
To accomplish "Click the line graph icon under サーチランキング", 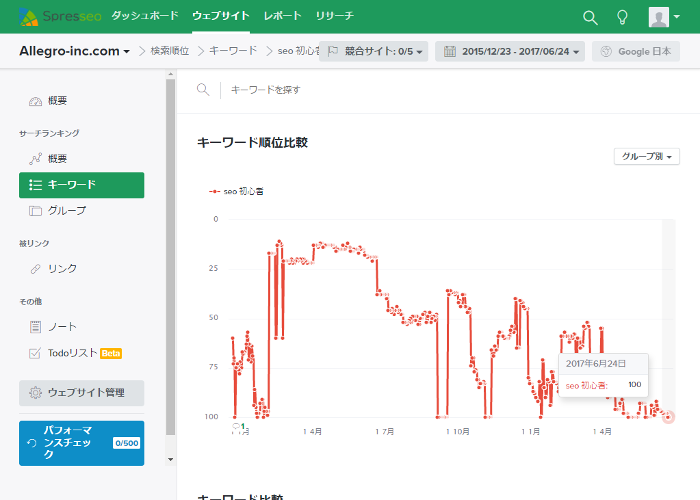I will [35, 158].
